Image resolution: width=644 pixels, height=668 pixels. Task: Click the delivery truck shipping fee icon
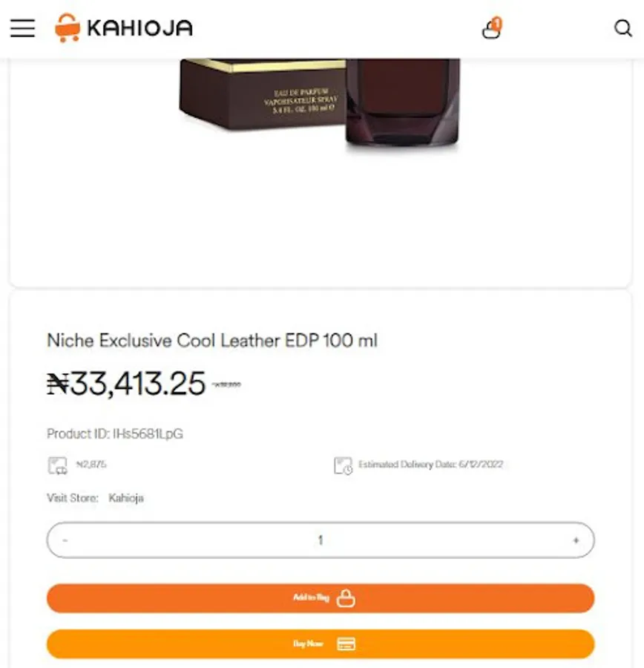coord(58,465)
